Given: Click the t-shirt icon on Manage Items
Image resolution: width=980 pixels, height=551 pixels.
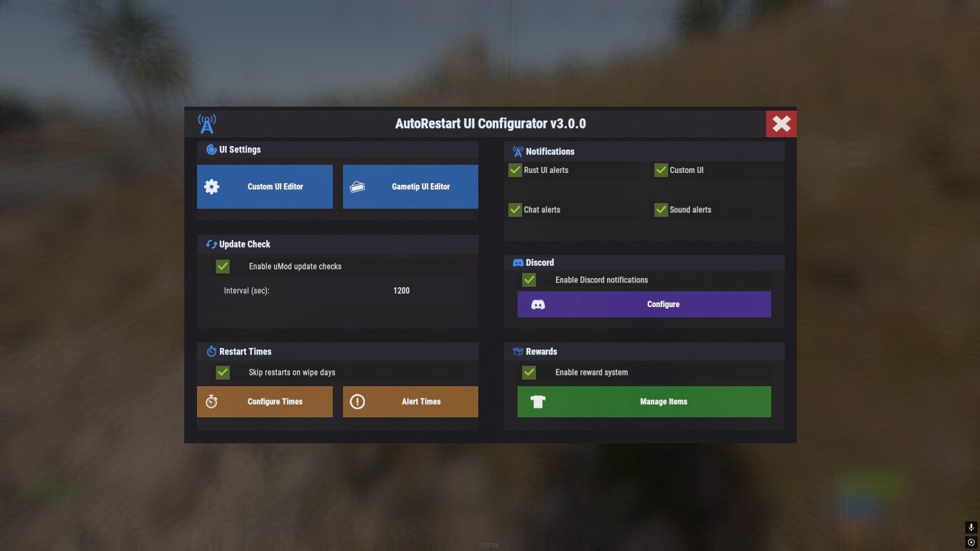Looking at the screenshot, I should (538, 402).
